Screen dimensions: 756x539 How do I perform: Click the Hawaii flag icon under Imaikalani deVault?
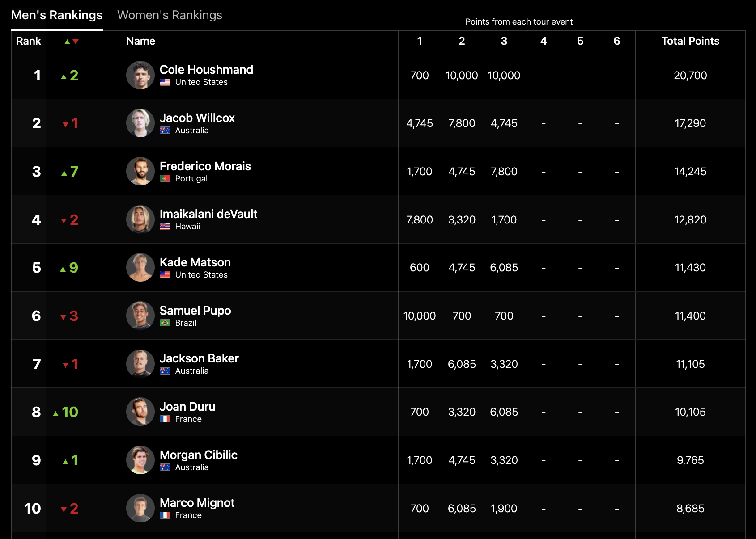click(165, 227)
